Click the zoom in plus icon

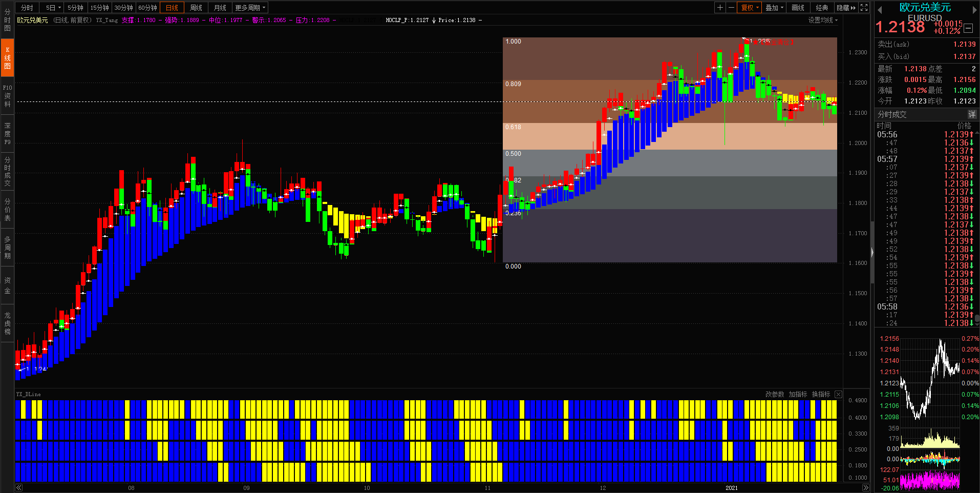click(720, 8)
